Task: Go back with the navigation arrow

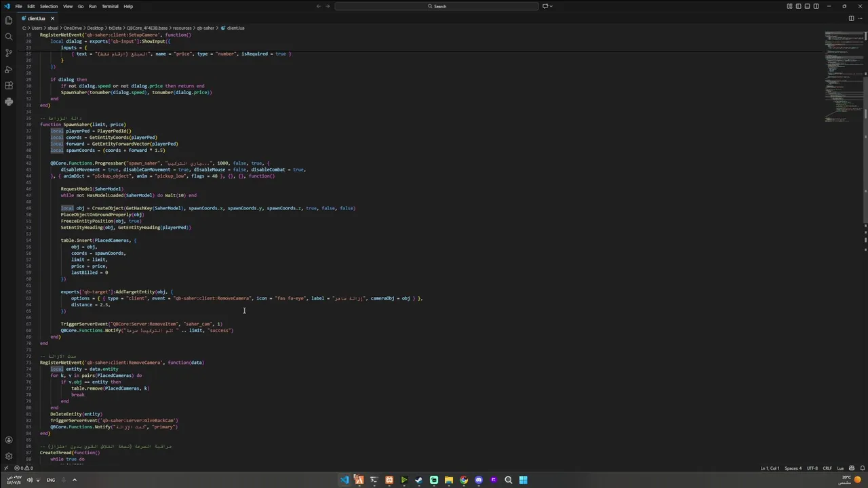Action: [x=319, y=6]
